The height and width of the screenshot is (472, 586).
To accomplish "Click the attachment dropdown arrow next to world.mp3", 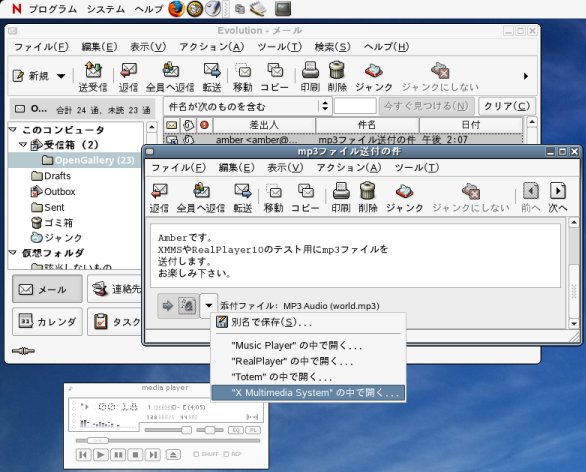I will (209, 305).
